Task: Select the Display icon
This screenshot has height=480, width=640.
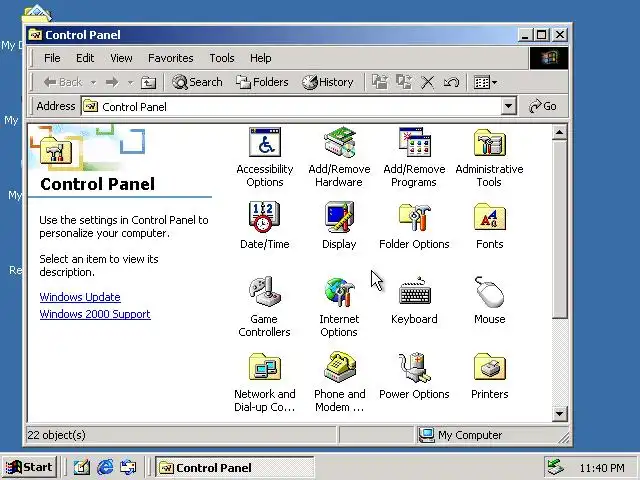Action: tap(339, 225)
